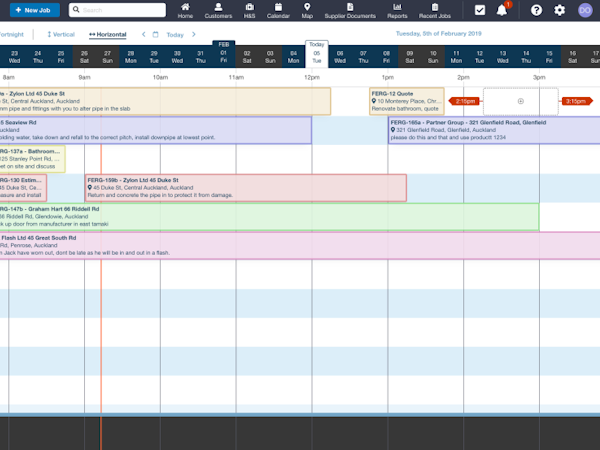The image size is (600, 450).
Task: Select date 08 Fri in the date strip
Action: (x=386, y=57)
